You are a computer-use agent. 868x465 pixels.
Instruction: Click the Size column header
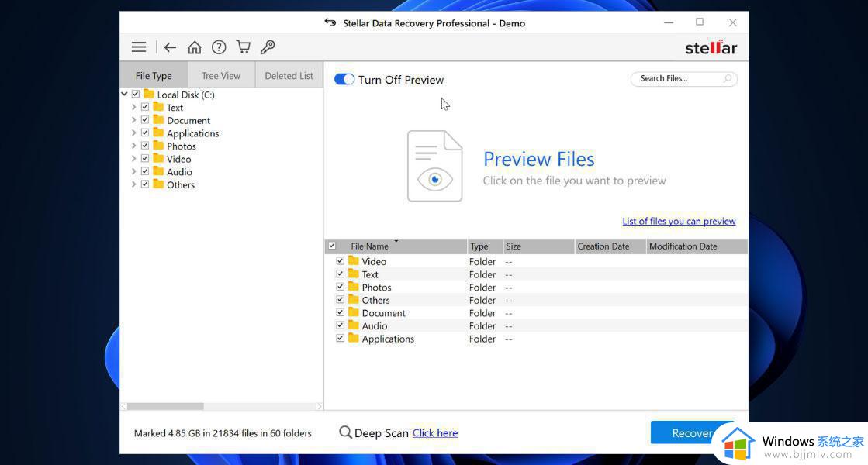538,246
